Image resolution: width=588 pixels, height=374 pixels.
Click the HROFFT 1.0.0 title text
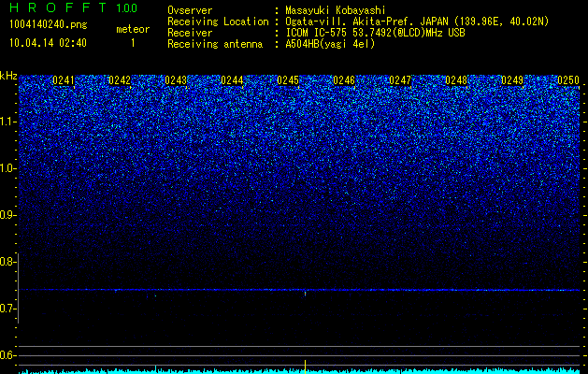[x=73, y=7]
